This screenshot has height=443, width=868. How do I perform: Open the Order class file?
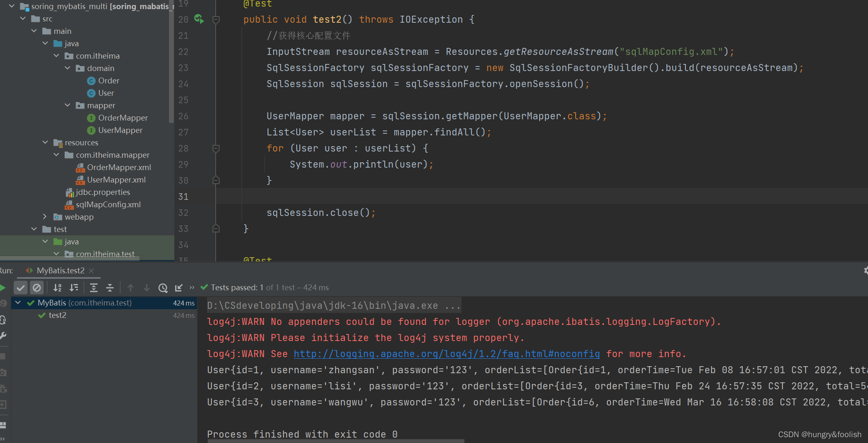(x=109, y=81)
